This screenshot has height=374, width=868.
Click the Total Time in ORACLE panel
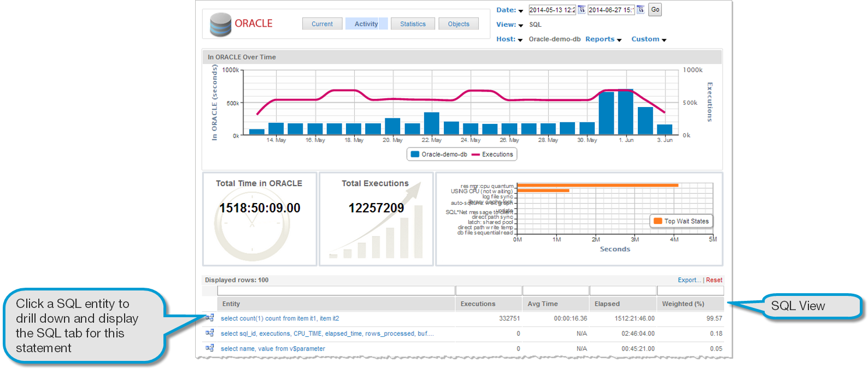point(260,219)
